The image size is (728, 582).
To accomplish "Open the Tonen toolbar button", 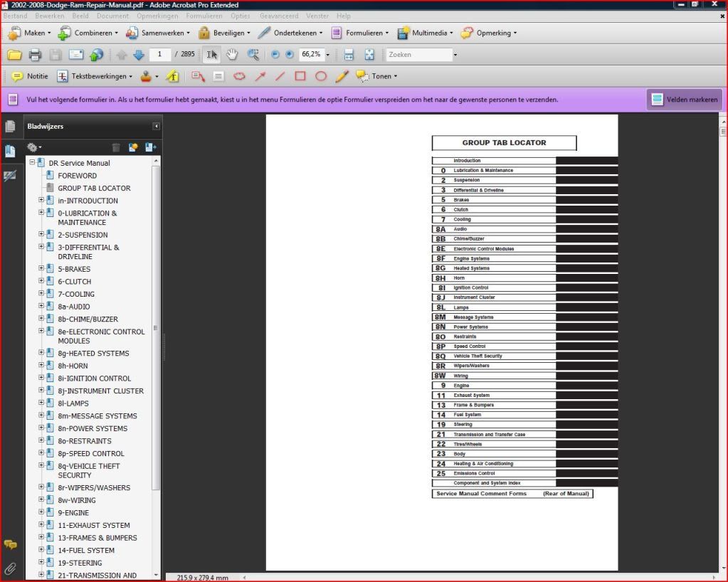I will click(376, 76).
